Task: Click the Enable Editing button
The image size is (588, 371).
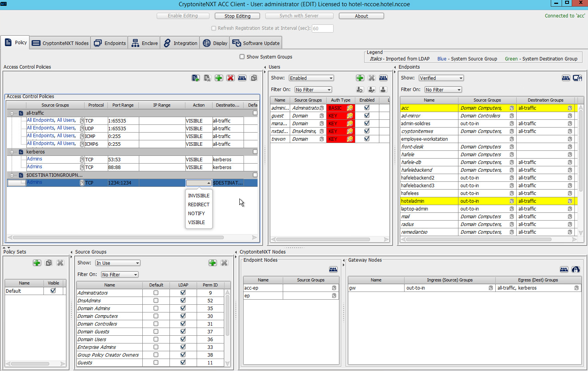Action: pos(183,16)
